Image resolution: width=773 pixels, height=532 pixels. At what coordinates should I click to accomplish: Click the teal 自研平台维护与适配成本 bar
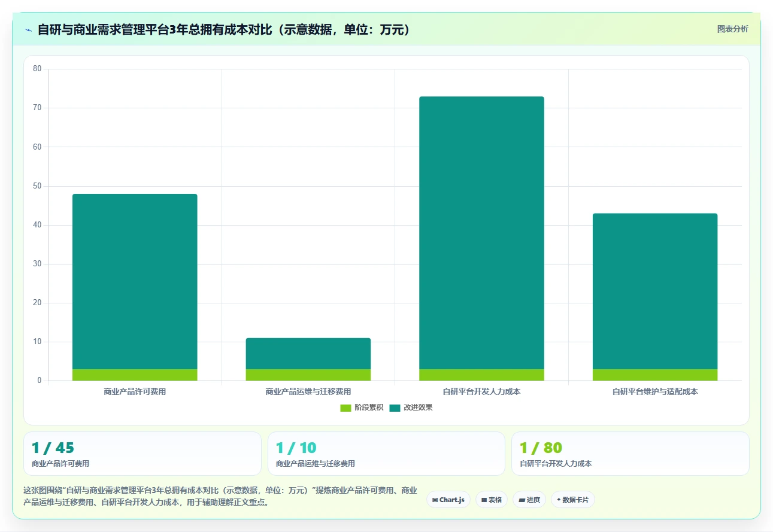[x=655, y=291]
